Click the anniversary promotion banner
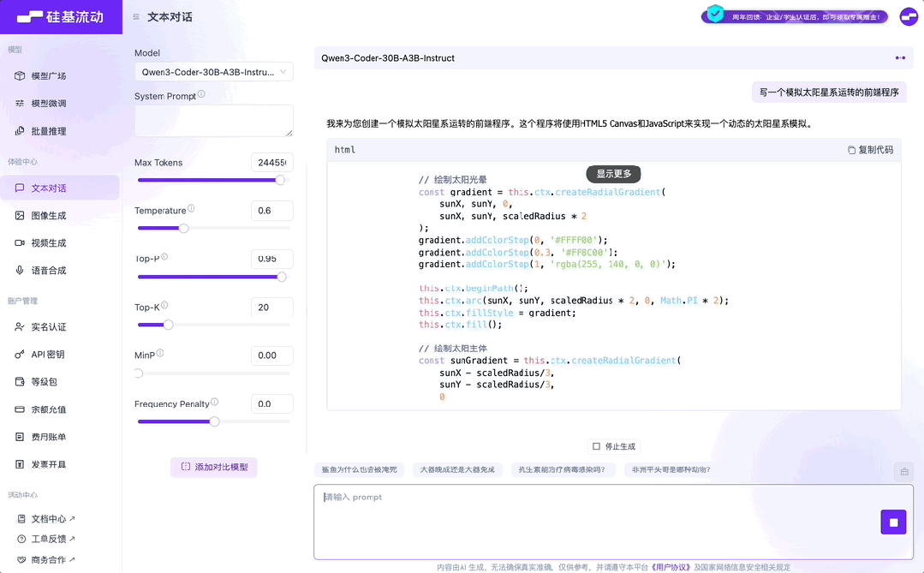 pos(795,16)
